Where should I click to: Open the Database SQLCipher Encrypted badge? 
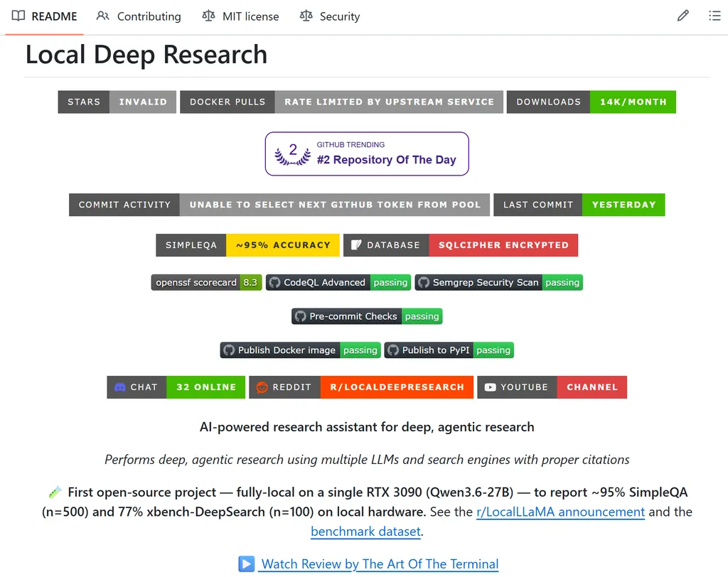(x=461, y=245)
